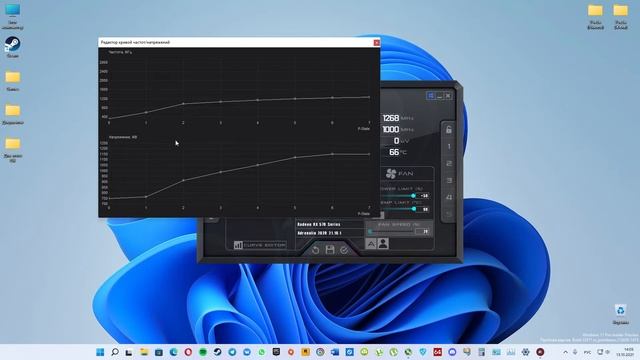
Task: Select profile slot 3 in Afterburner sidebar
Action: point(449,180)
